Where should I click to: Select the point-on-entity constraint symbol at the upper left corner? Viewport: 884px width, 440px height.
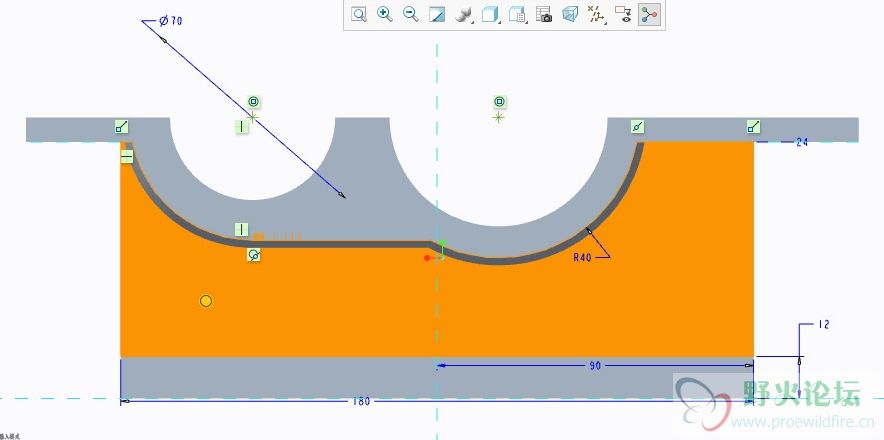[x=122, y=127]
